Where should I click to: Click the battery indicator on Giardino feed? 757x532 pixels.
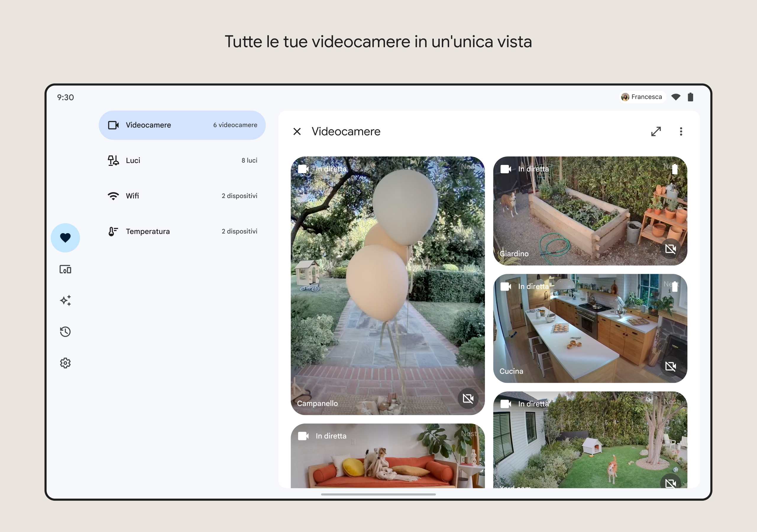pos(674,169)
